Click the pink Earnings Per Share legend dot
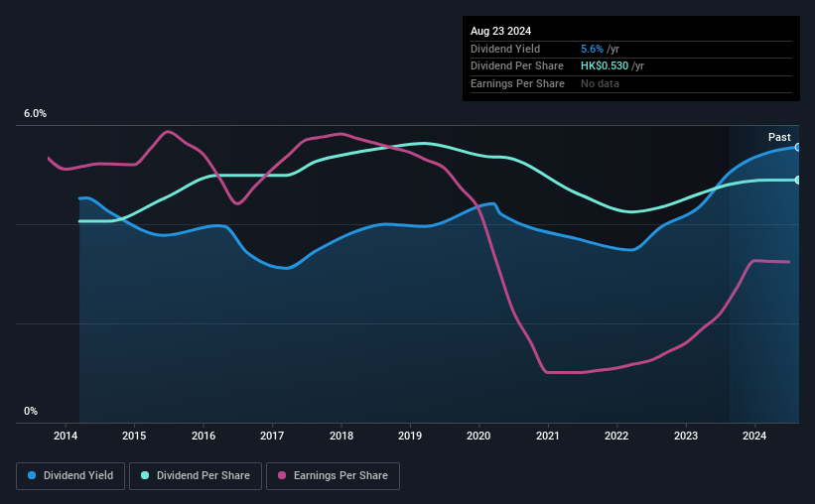This screenshot has height=504, width=815. (x=282, y=475)
